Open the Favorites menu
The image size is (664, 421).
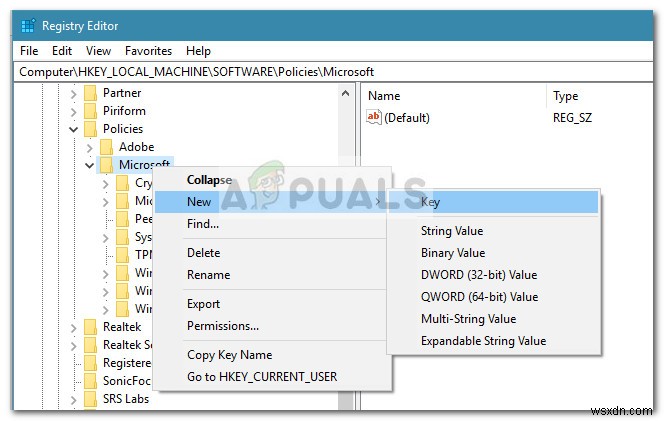[x=148, y=51]
